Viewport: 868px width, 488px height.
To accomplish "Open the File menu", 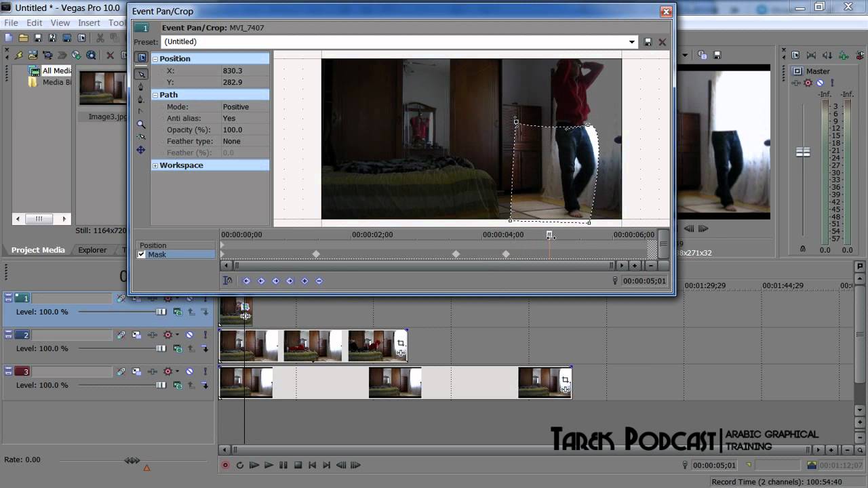I will pyautogui.click(x=11, y=23).
